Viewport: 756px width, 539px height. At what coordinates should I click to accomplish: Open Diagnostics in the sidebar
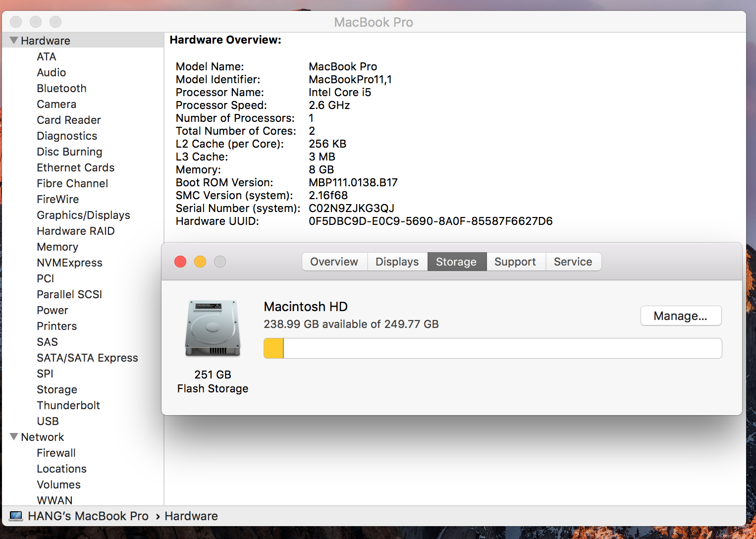coord(67,136)
